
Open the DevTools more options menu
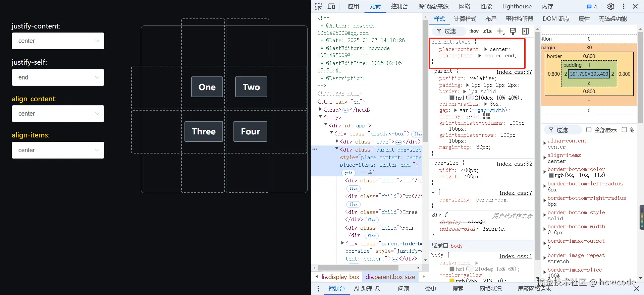click(624, 6)
